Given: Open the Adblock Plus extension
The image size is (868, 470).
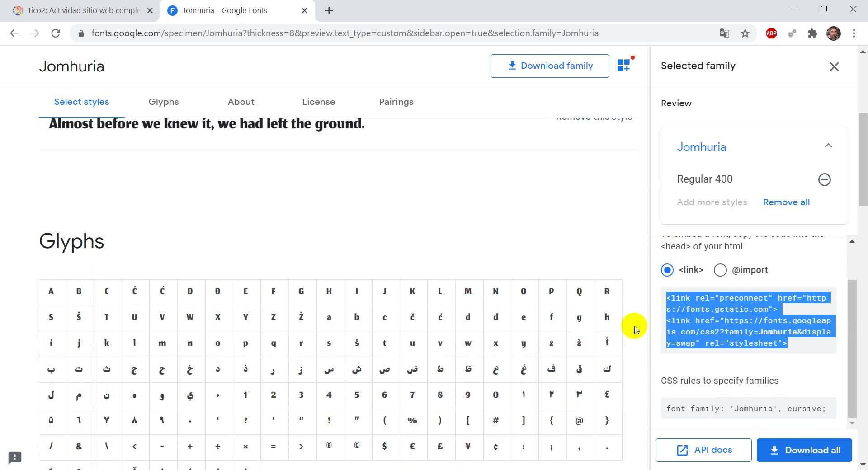Looking at the screenshot, I should pyautogui.click(x=771, y=33).
